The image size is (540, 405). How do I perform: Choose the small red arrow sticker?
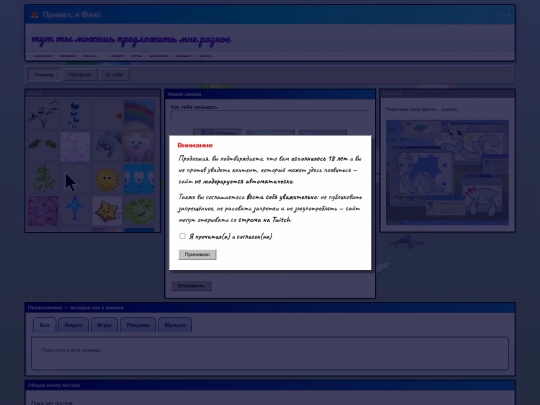(x=107, y=114)
